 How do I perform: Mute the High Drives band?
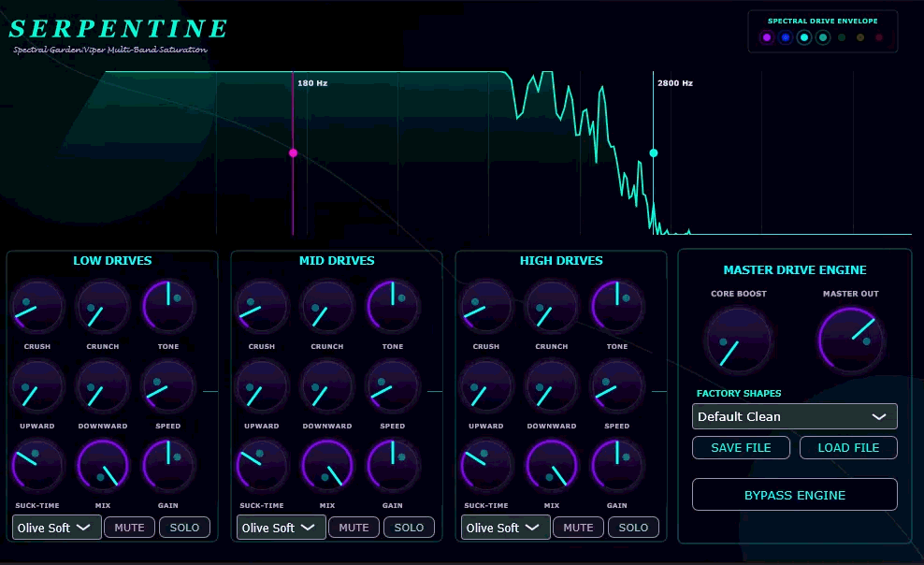pos(578,528)
